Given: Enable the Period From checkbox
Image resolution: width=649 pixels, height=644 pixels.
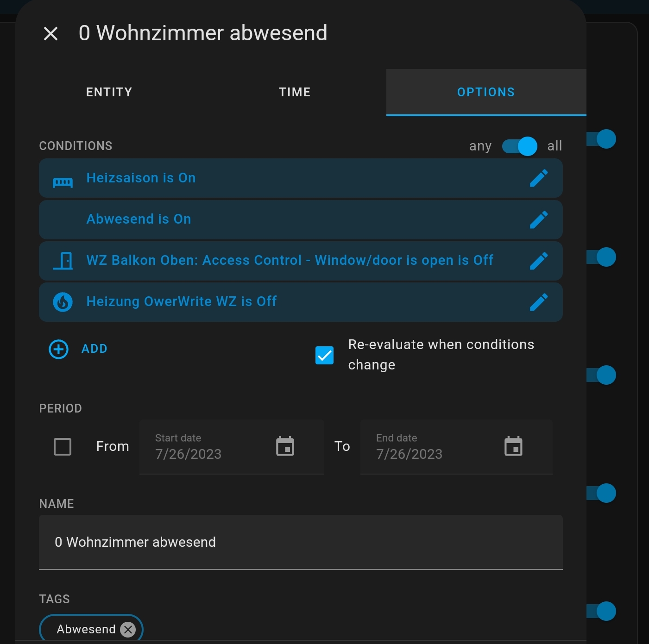Looking at the screenshot, I should [63, 446].
